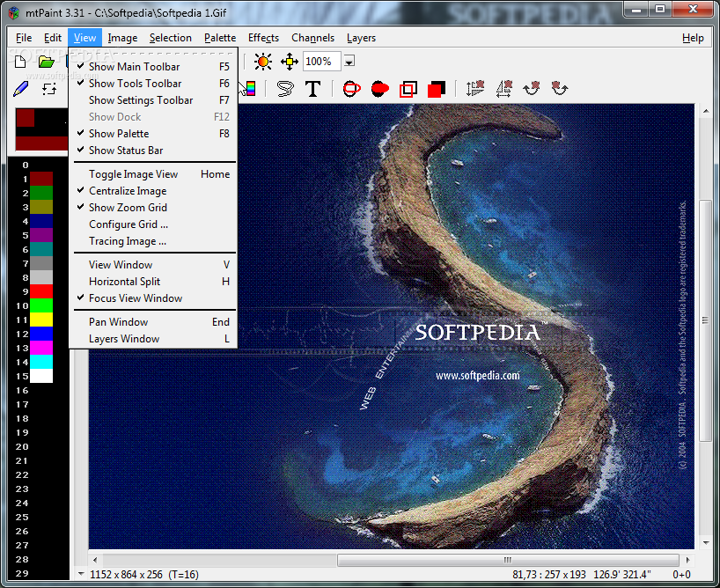This screenshot has height=588, width=720.
Task: Click the vertical scrollbar thumb
Action: 705,320
